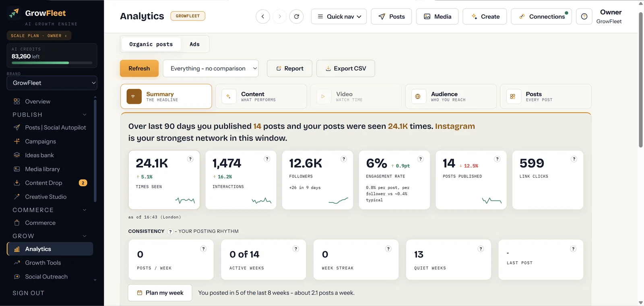The height and width of the screenshot is (306, 644).
Task: Expand the Scale Plan Owner badge
Action: (x=39, y=36)
